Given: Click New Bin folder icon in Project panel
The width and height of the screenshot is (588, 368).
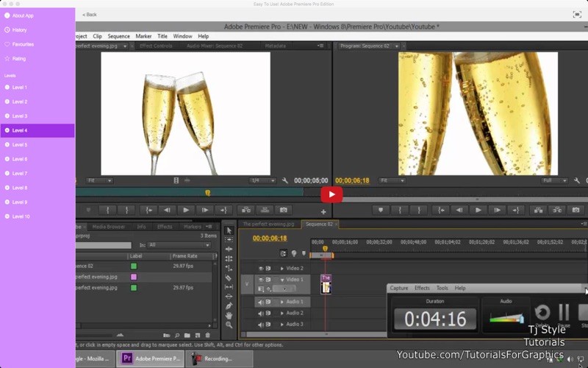Looking at the screenshot, I should pos(187,335).
